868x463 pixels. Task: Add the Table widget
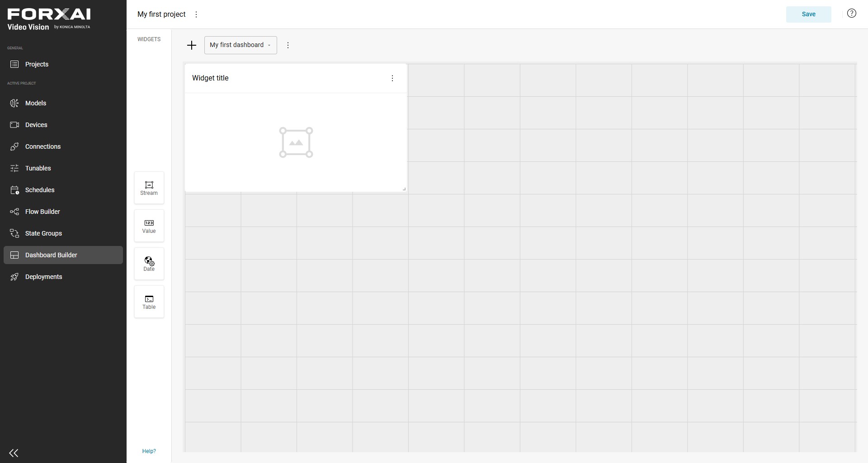pyautogui.click(x=149, y=302)
